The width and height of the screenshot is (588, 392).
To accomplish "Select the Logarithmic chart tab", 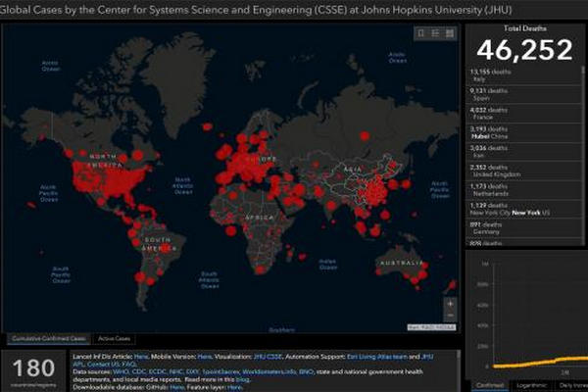I will tap(530, 385).
